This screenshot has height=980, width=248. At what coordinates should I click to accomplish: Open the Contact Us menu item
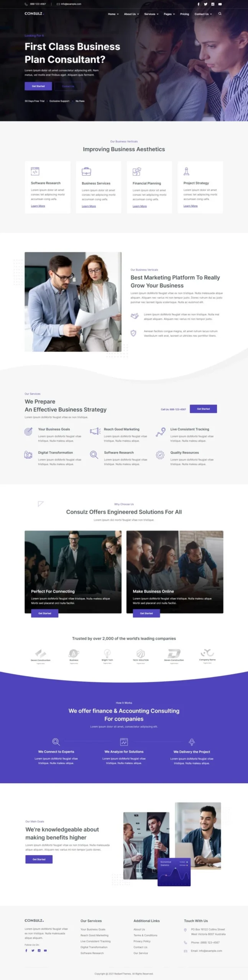tap(203, 14)
